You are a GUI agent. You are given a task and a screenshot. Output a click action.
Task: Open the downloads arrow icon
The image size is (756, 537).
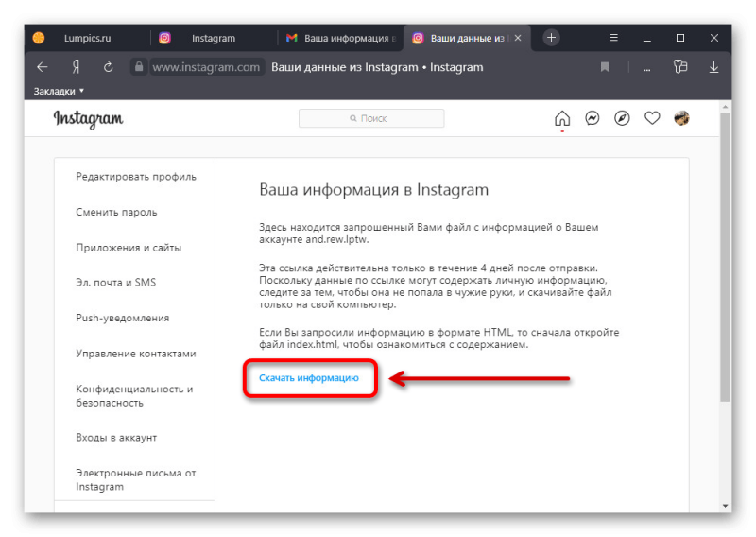point(714,67)
